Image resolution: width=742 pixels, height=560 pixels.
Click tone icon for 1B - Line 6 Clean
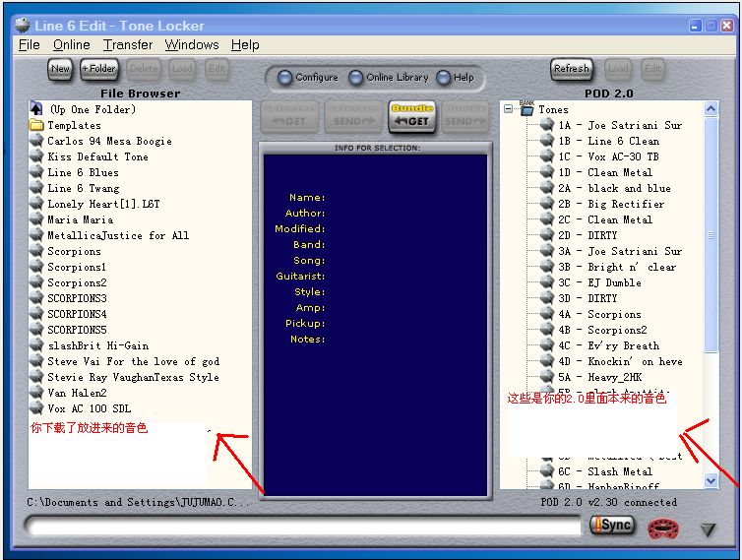tap(547, 141)
